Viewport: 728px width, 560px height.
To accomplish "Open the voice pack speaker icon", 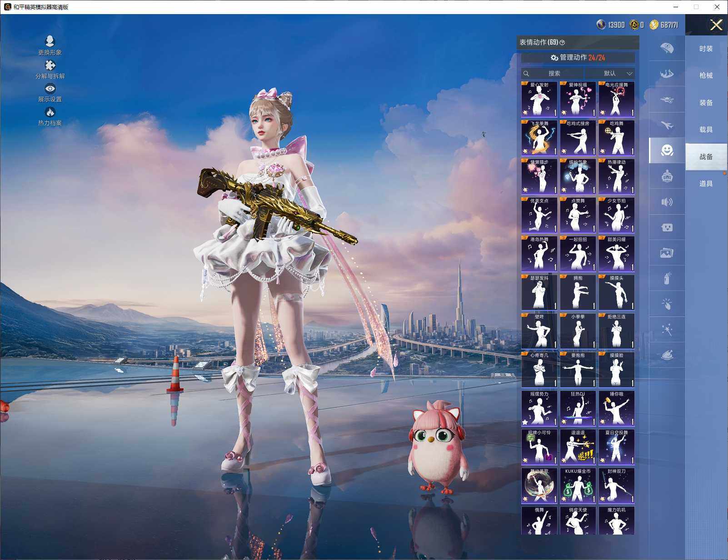I will 667,202.
